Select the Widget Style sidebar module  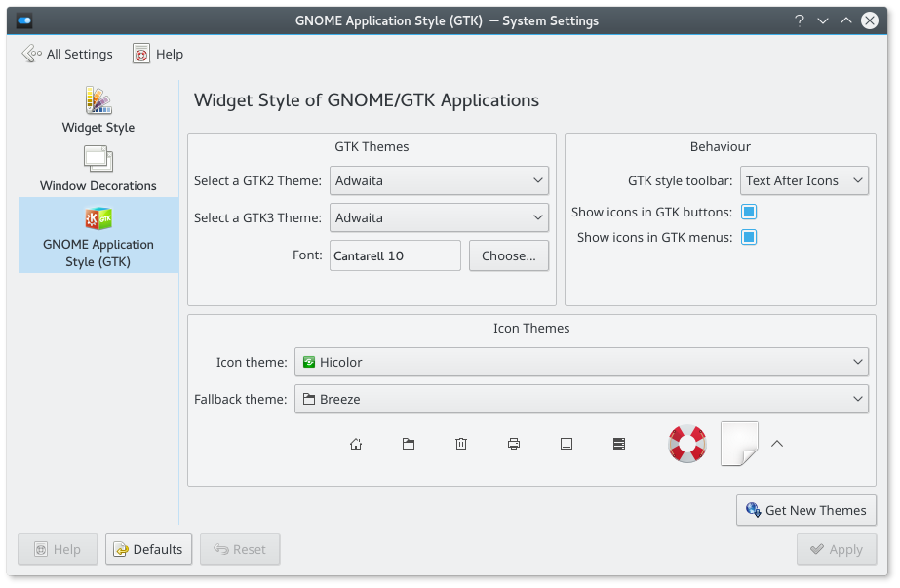click(98, 110)
